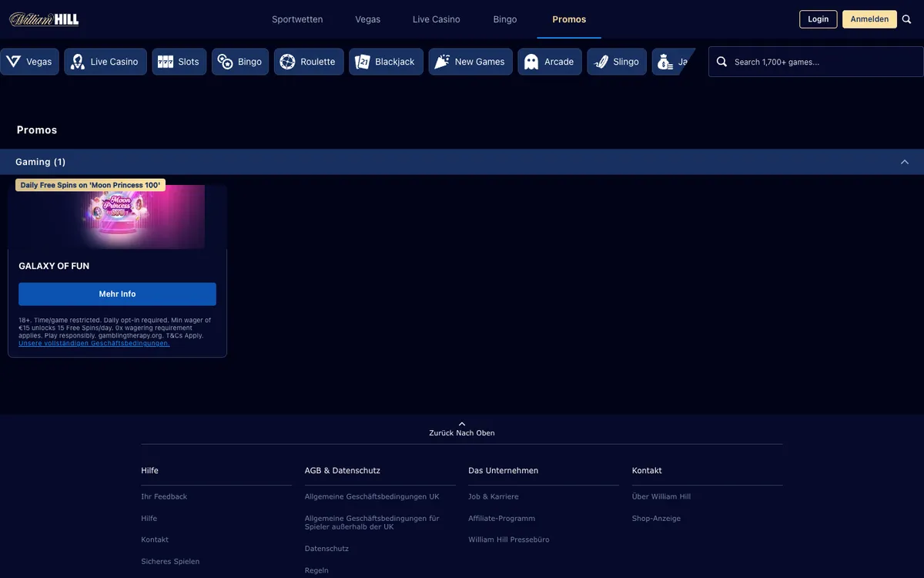Open the Slingo category
The height and width of the screenshot is (578, 924).
(617, 62)
